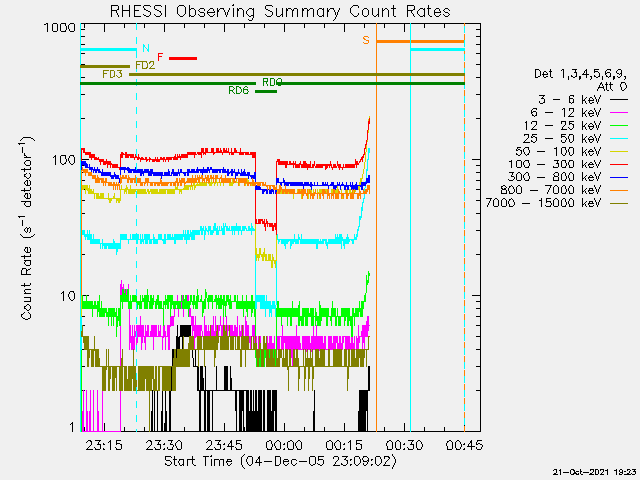The height and width of the screenshot is (480, 640).
Task: Click the 'Count Rate (s-1 detector-1)' axis title
Action: point(27,228)
